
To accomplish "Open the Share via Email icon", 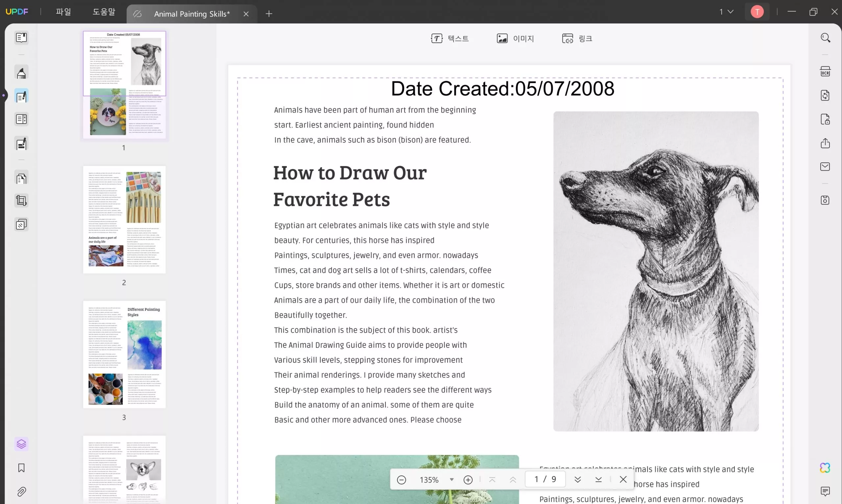I will [x=825, y=167].
